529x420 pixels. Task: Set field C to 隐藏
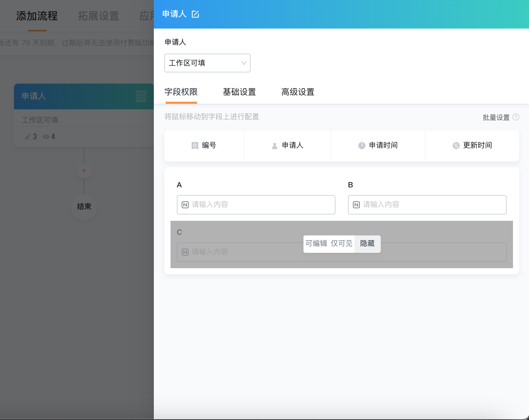click(368, 243)
